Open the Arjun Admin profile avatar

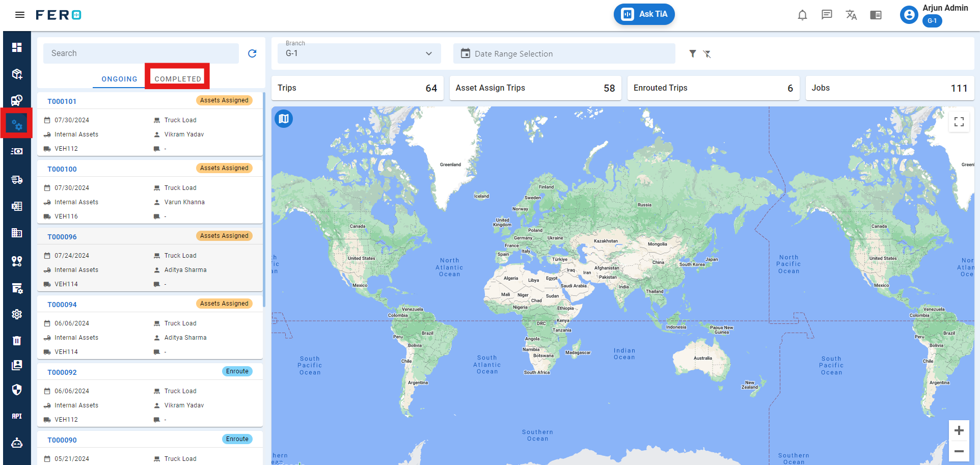(909, 15)
